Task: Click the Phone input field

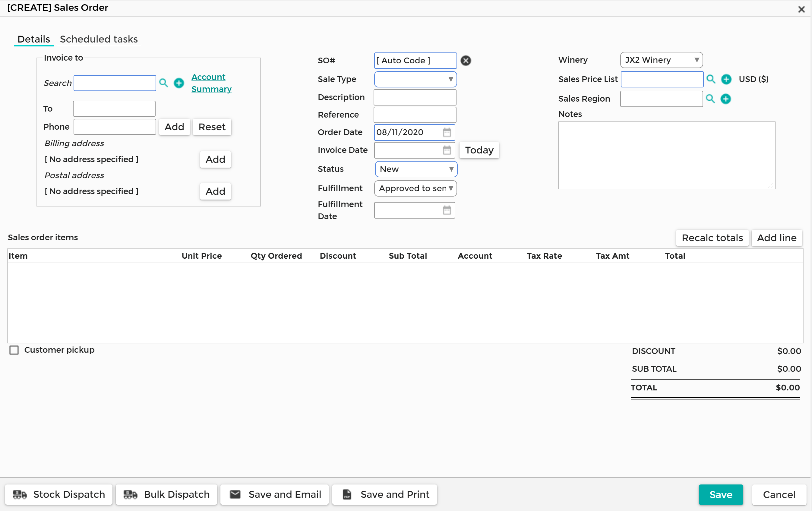Action: [115, 127]
